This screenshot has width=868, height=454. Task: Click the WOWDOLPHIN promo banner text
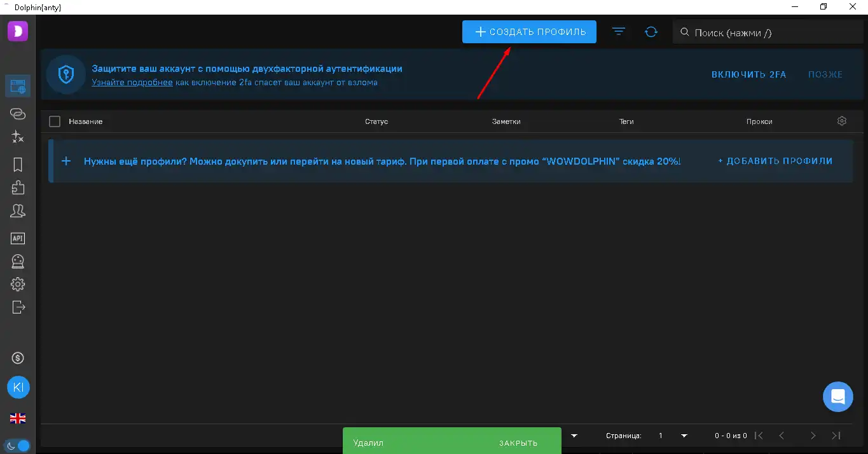tap(382, 162)
